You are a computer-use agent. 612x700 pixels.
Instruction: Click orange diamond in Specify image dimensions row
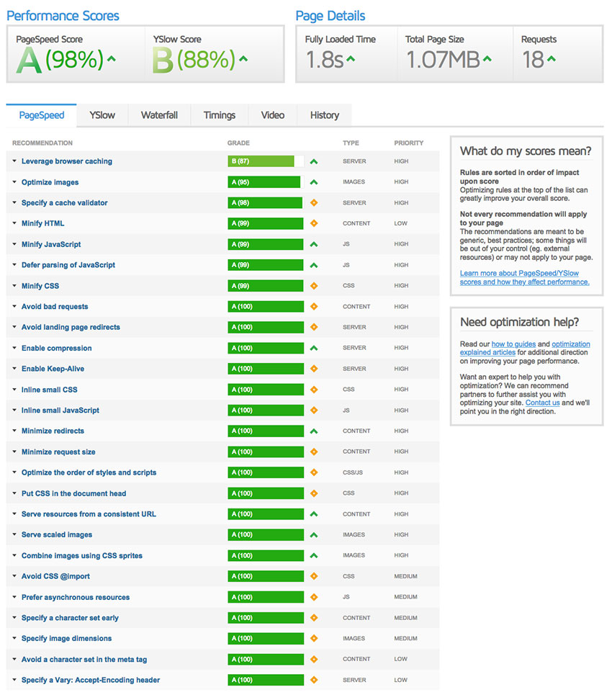pos(314,638)
